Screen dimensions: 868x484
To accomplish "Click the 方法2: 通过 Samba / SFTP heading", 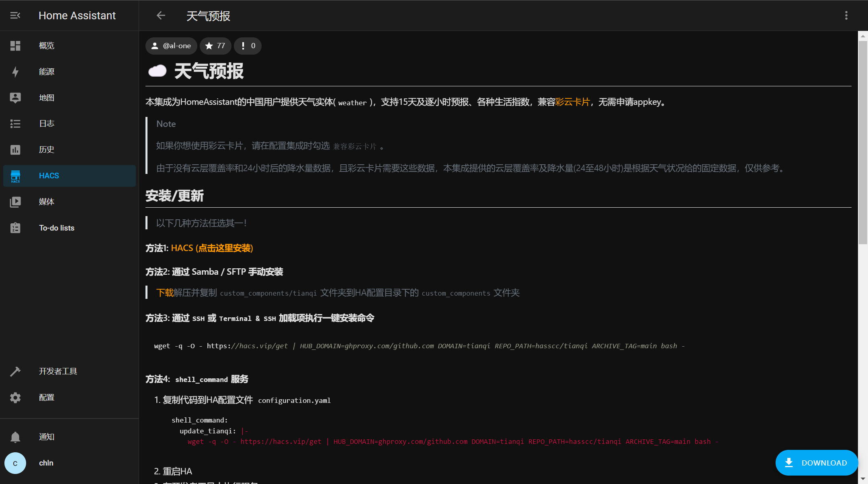I will click(x=214, y=272).
